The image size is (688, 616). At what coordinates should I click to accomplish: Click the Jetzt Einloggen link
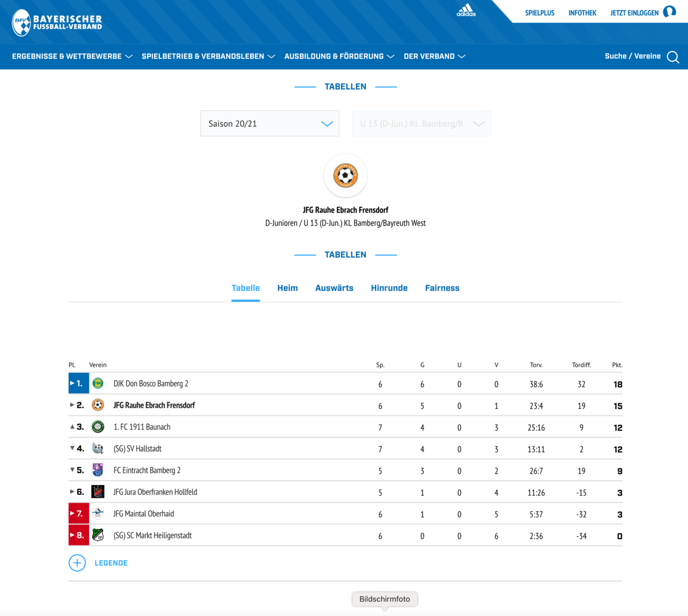[x=634, y=13]
